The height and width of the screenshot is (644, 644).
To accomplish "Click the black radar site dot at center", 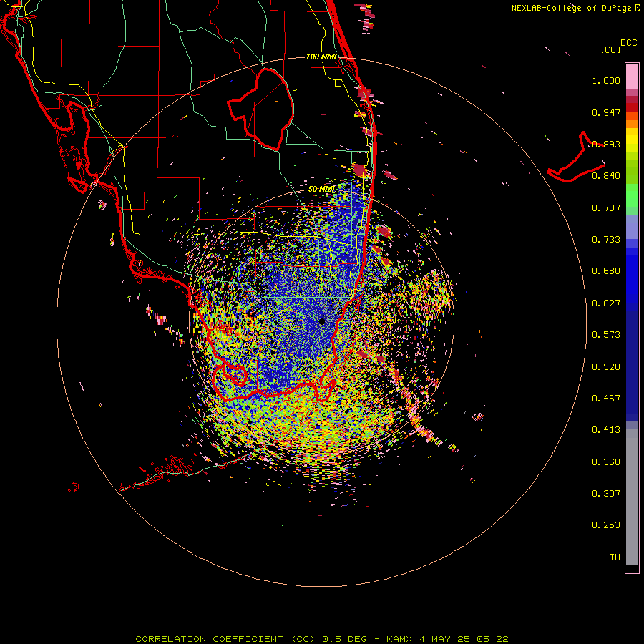I will pyautogui.click(x=322, y=321).
